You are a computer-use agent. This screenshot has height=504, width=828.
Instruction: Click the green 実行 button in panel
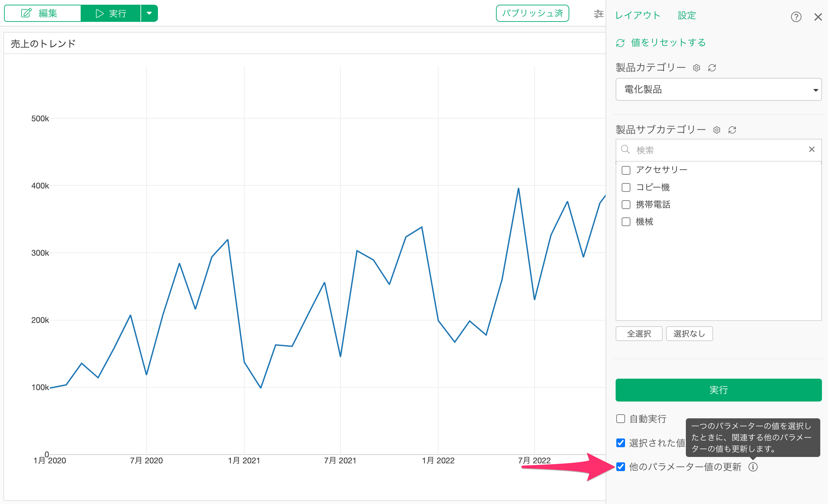coord(718,390)
